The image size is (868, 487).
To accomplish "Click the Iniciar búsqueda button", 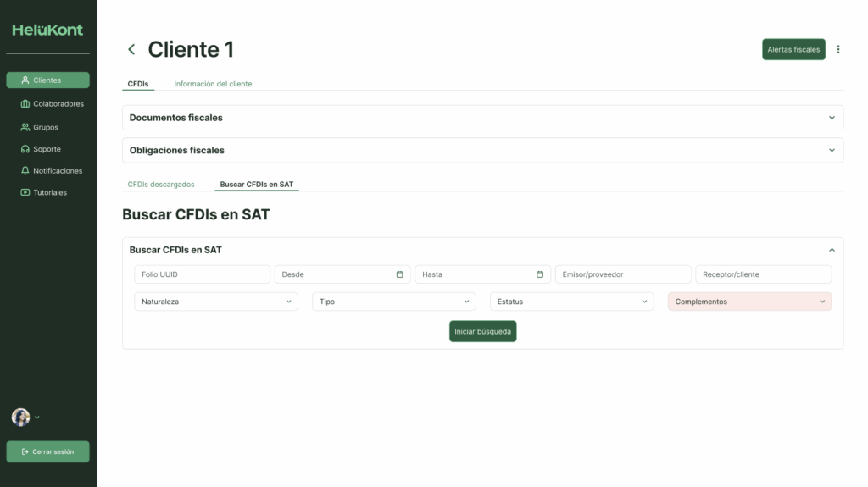I will [x=482, y=331].
